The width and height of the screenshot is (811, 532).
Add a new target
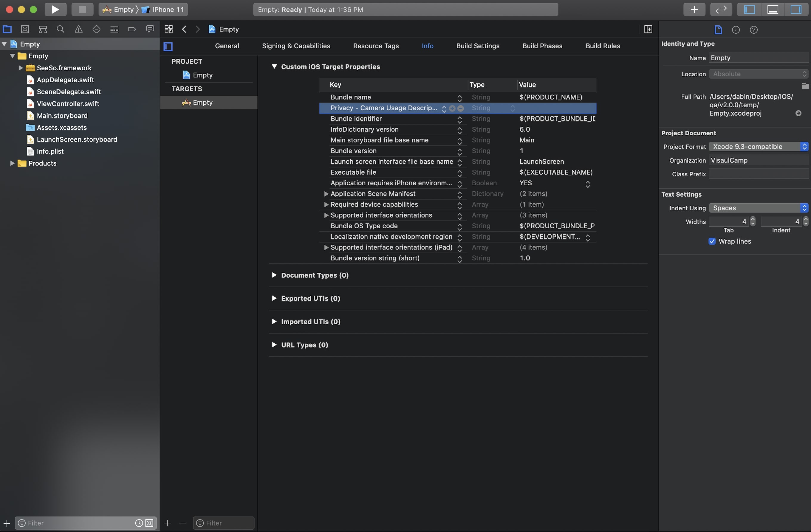point(168,523)
